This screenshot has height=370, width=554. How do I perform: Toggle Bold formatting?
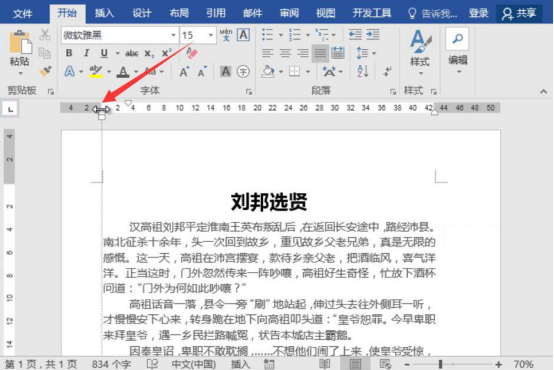69,53
